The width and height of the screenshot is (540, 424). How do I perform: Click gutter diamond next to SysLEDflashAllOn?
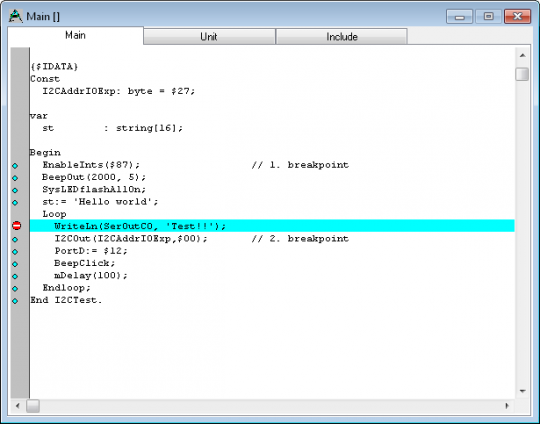(15, 190)
